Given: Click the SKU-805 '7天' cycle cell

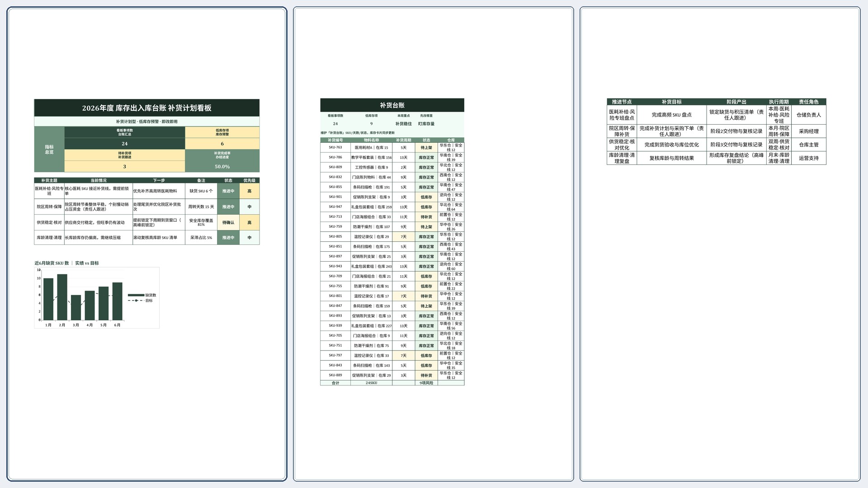Looking at the screenshot, I should 404,237.
